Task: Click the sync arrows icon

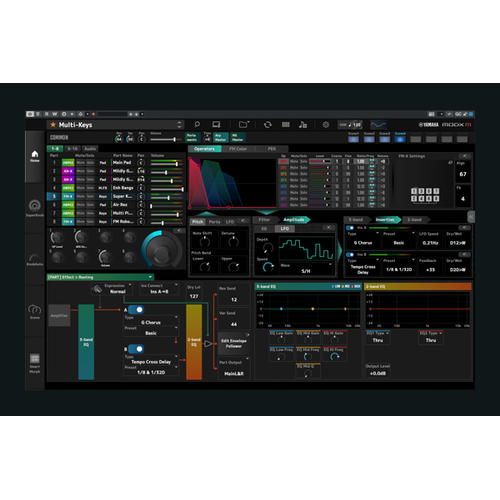Action: pos(267,125)
